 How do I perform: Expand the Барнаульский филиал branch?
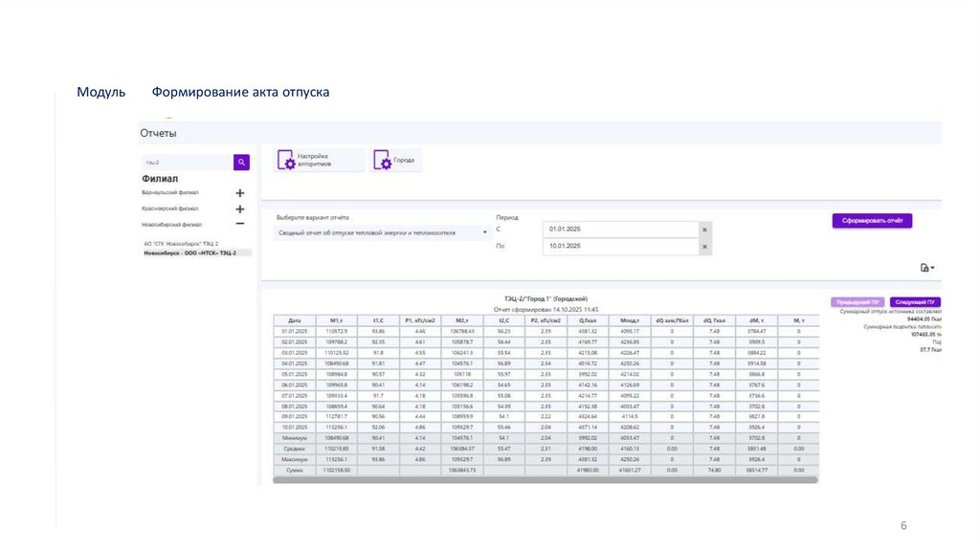click(240, 193)
